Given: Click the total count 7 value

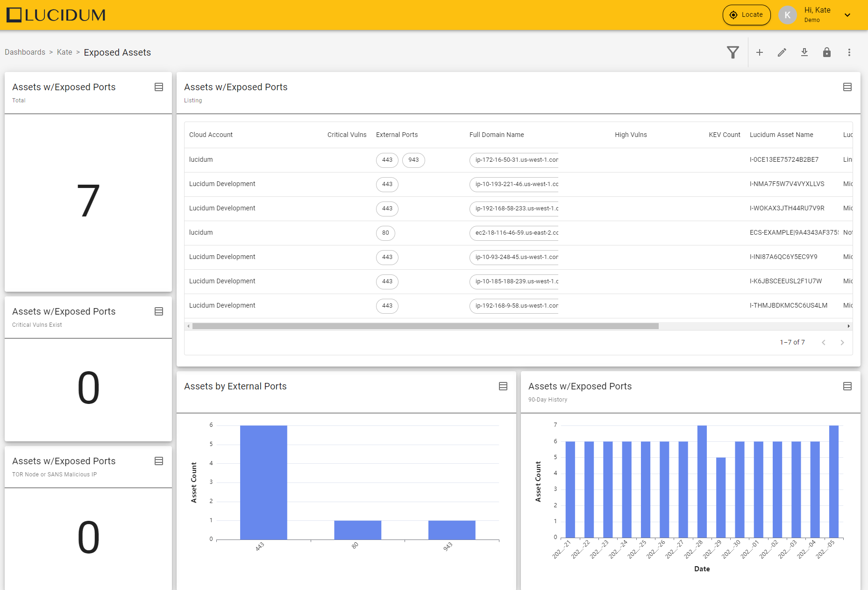Looking at the screenshot, I should pyautogui.click(x=88, y=201).
